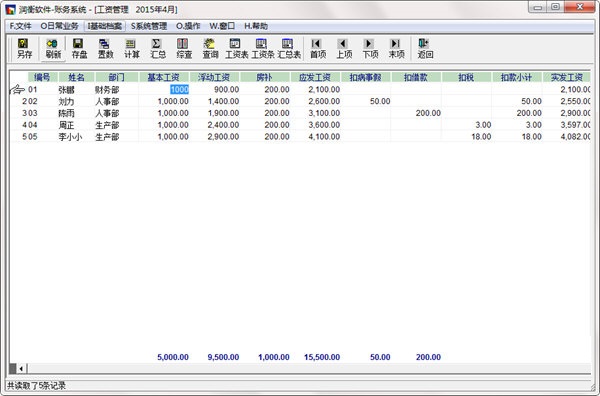Click 人事部 cell in 刘力 row
The image size is (600, 396).
107,101
